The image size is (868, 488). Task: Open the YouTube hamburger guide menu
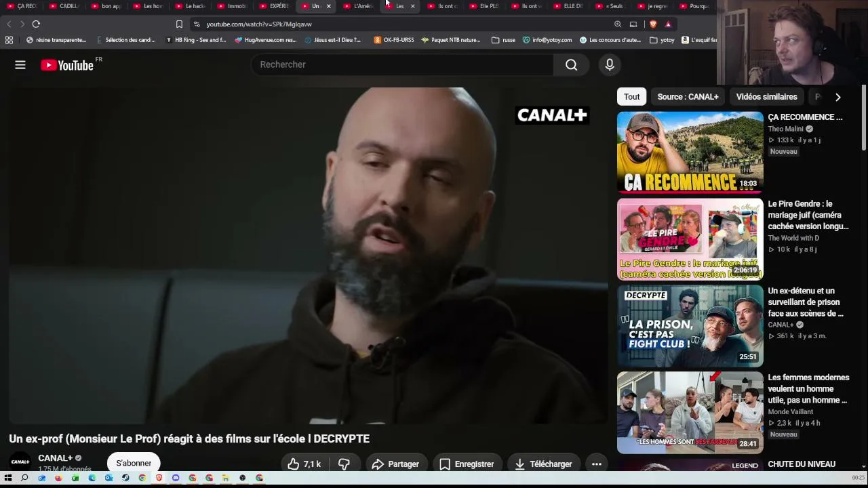click(x=20, y=65)
